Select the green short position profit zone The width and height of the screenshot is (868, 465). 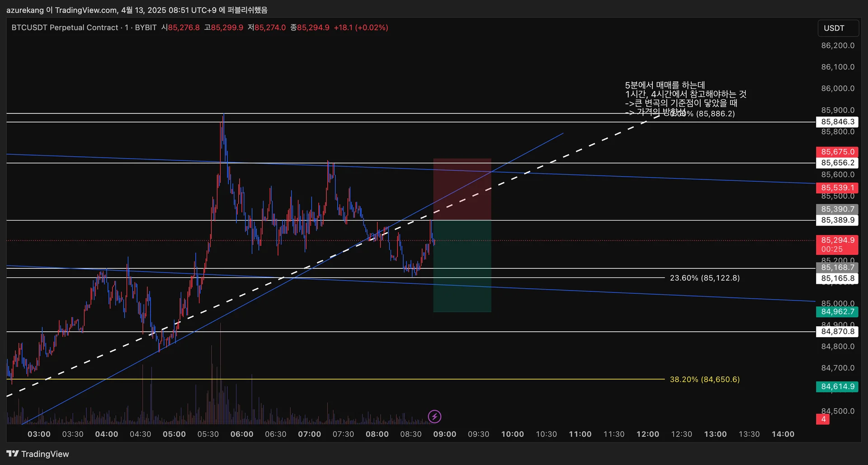click(462, 266)
